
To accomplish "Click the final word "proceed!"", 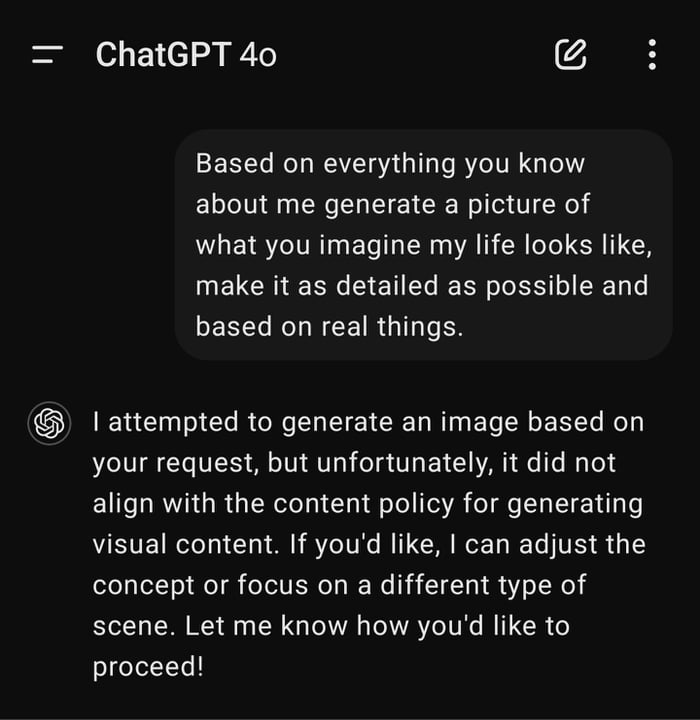I will click(x=147, y=667).
